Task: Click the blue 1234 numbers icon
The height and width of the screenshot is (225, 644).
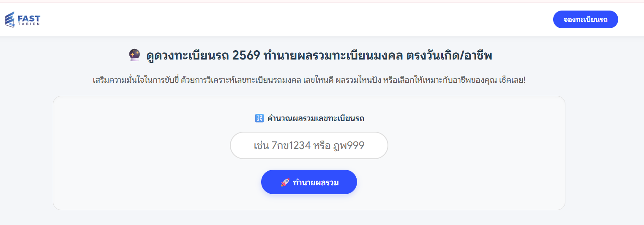Action: point(259,118)
